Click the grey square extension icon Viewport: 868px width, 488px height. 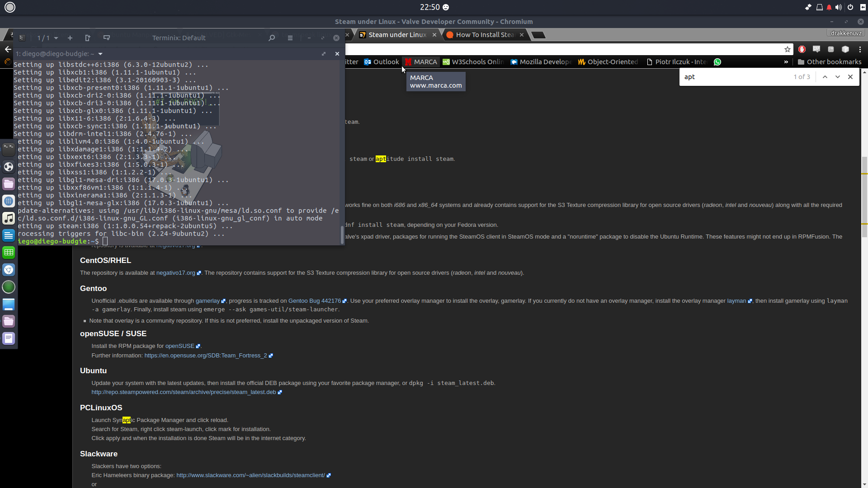pos(831,49)
